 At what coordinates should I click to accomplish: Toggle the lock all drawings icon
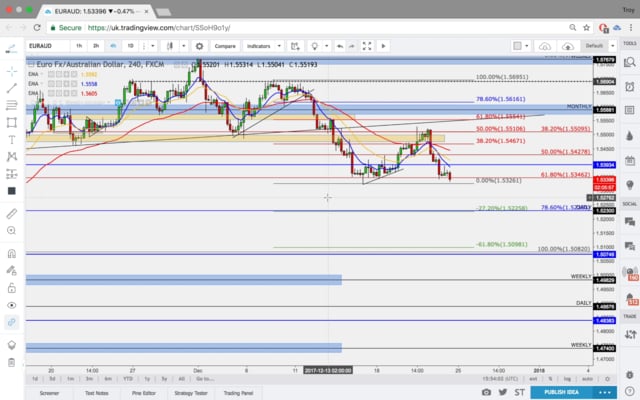pos(11,286)
